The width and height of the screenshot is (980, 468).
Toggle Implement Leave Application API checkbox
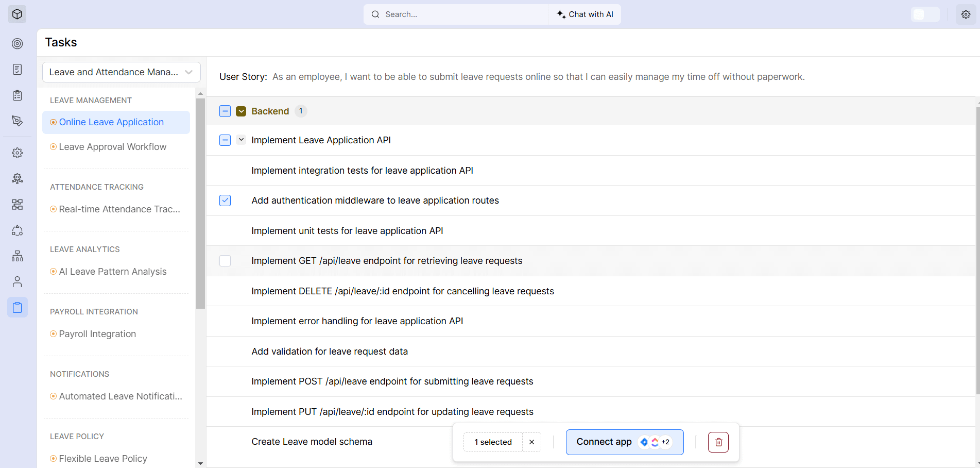point(225,140)
